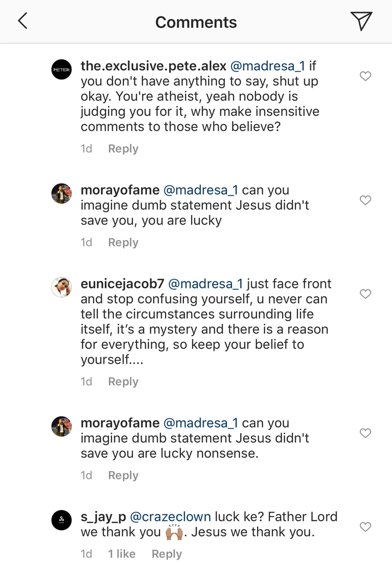Tap eunicejacob7's profile avatar
Screen dimensions: 392x565
coord(62,287)
